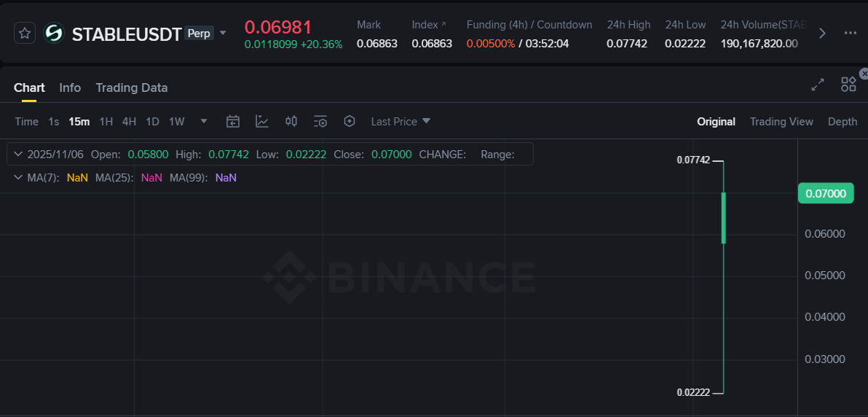Click the +20.36% price change value
868x417 pixels.
pyautogui.click(x=322, y=44)
